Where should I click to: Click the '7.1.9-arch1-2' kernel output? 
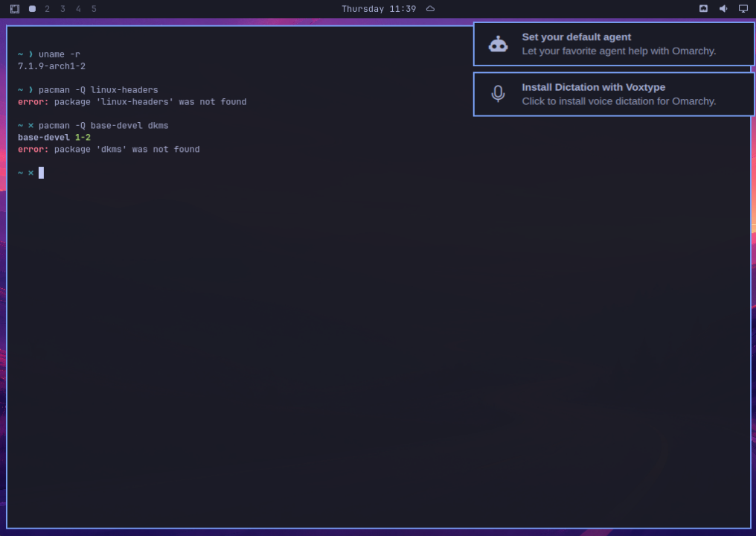(51, 66)
